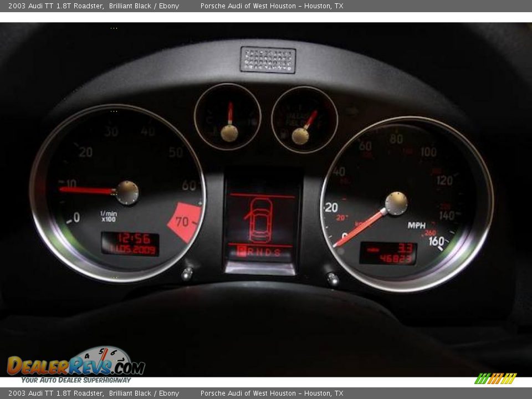Click the speedometer needle hub
The width and height of the screenshot is (532, 399).
[x=396, y=203]
